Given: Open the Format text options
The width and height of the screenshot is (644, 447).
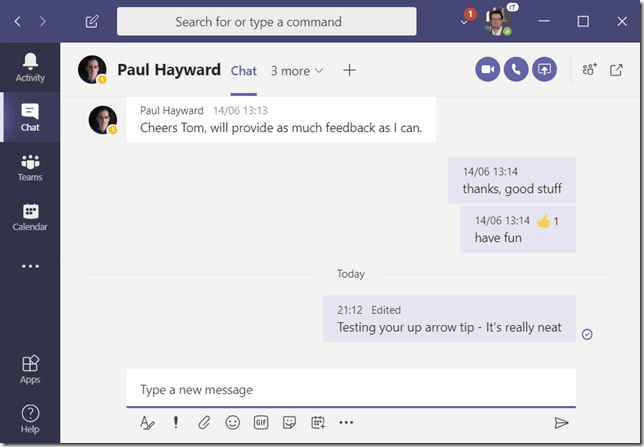Looking at the screenshot, I should (x=147, y=422).
